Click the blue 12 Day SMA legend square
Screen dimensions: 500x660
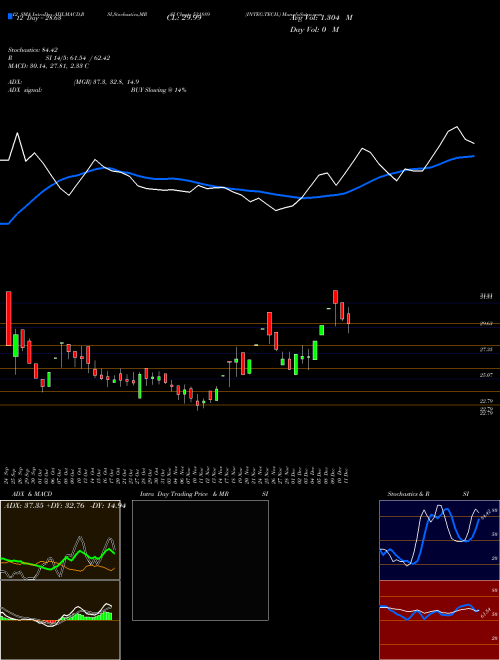[x=11, y=17]
